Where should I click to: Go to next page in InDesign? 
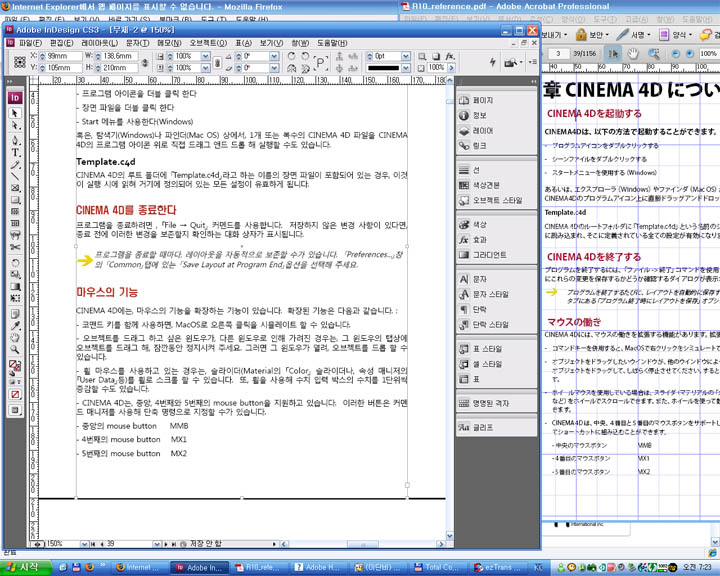[x=166, y=544]
